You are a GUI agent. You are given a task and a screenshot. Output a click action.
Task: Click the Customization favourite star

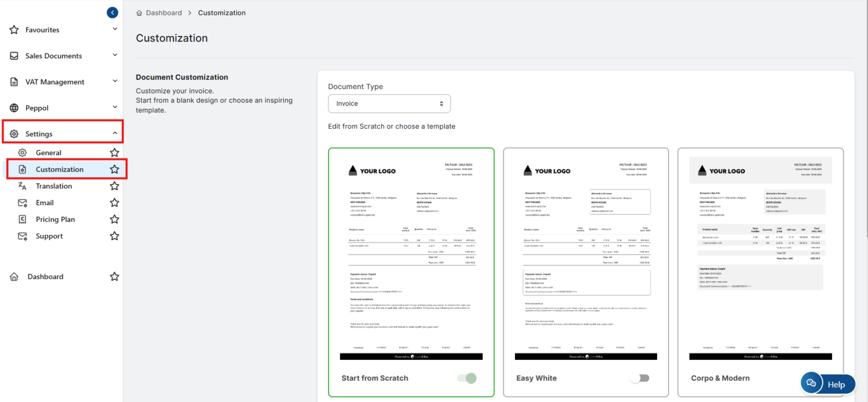tap(114, 169)
